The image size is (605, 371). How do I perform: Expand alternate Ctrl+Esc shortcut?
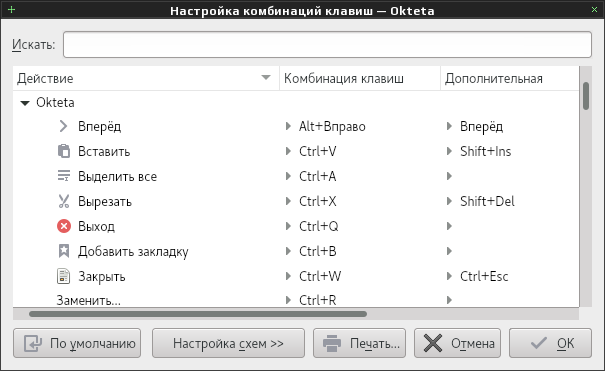click(449, 276)
